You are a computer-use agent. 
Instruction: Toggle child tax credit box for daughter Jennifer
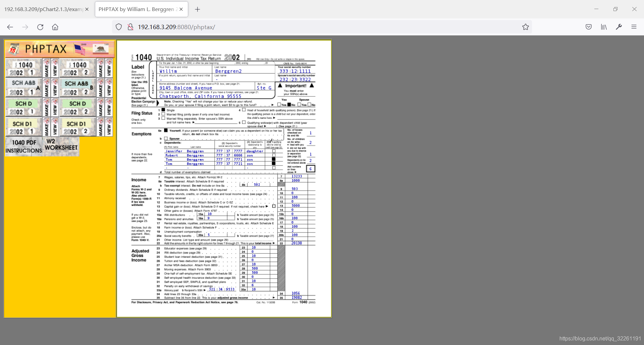[274, 151]
